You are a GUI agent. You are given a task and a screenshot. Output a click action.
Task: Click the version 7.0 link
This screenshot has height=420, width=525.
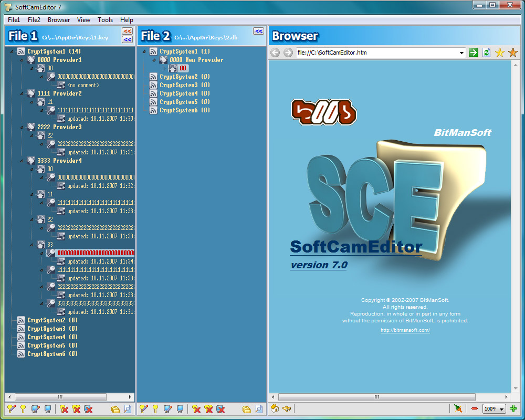[319, 265]
